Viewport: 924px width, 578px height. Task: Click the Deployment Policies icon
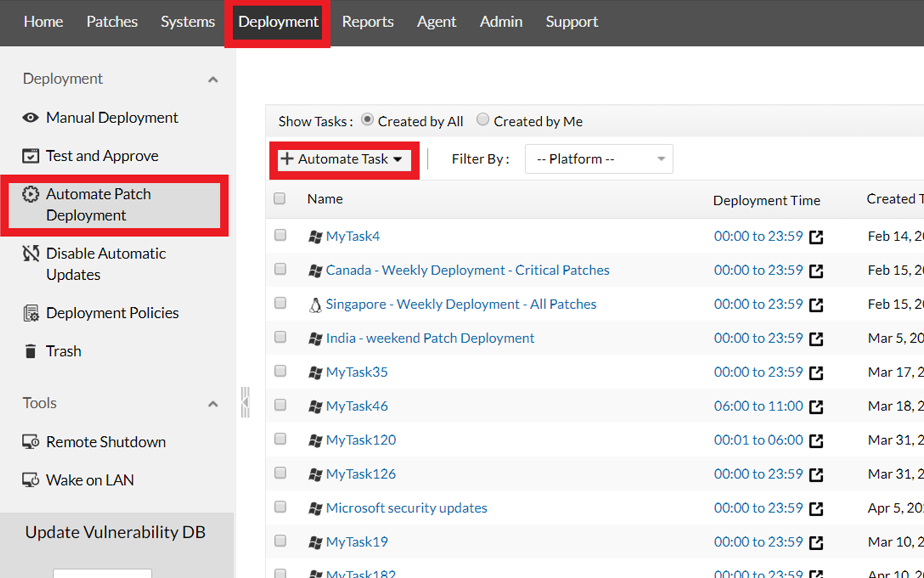pyautogui.click(x=30, y=312)
